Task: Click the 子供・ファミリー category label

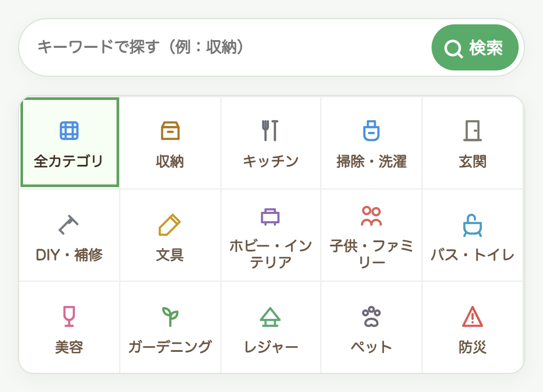Action: 371,254
